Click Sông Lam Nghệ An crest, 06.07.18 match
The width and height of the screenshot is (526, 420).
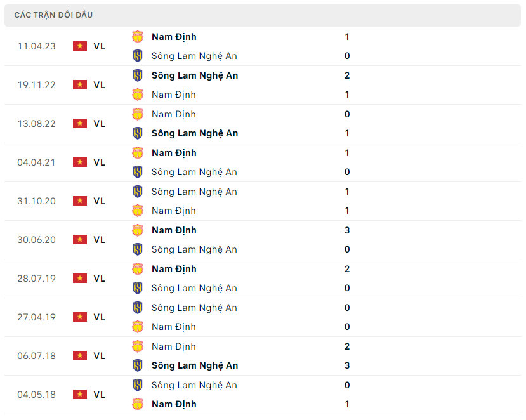(x=138, y=365)
